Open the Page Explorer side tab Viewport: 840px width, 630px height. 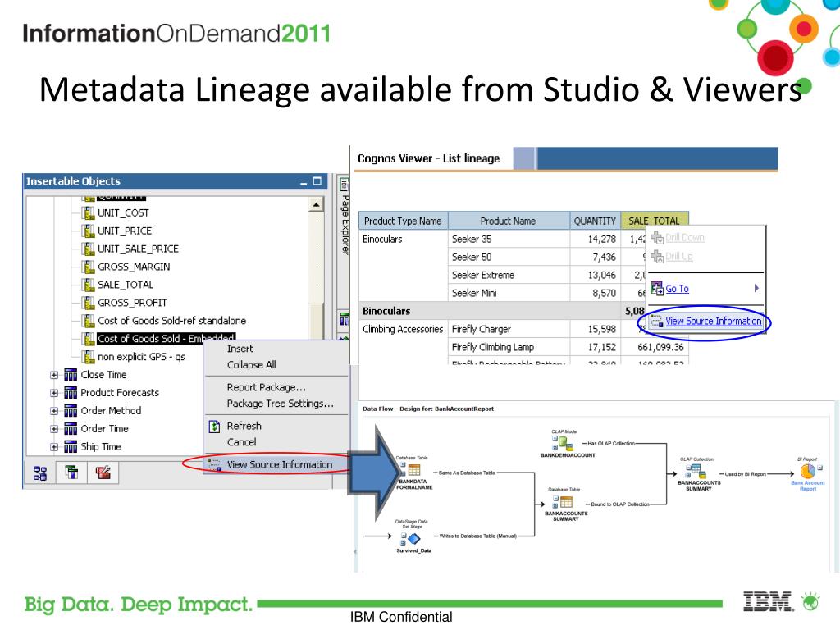coord(345,217)
